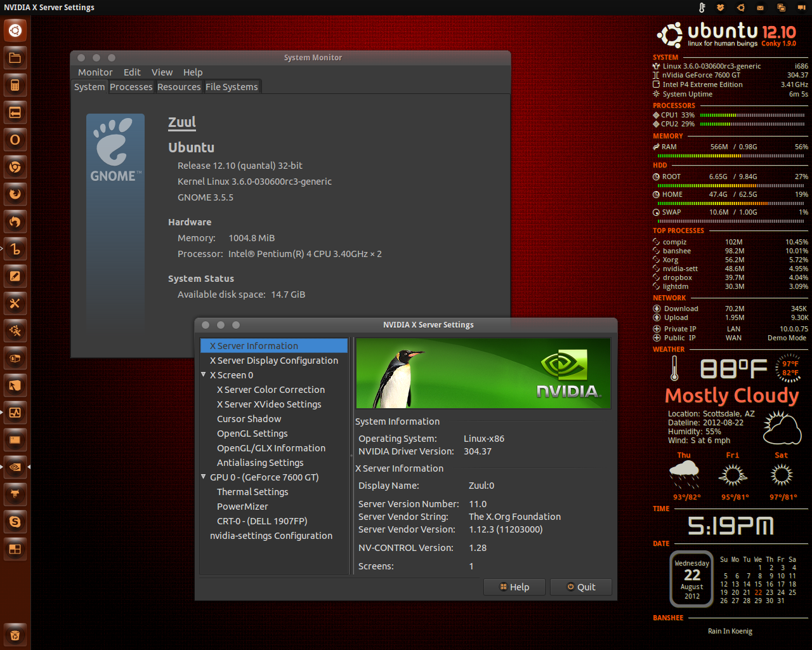Click the memory value '1004.8 MiB'
This screenshot has width=812, height=650.
pyautogui.click(x=251, y=238)
